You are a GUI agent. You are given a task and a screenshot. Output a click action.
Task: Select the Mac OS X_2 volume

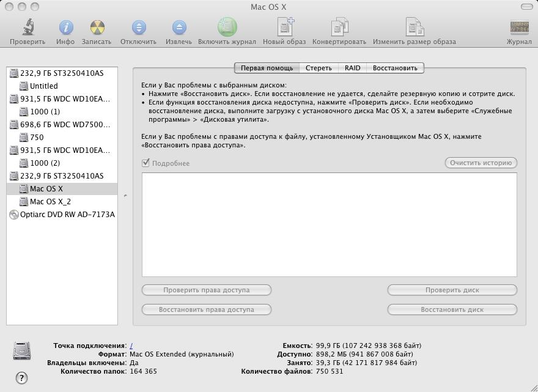coord(62,201)
